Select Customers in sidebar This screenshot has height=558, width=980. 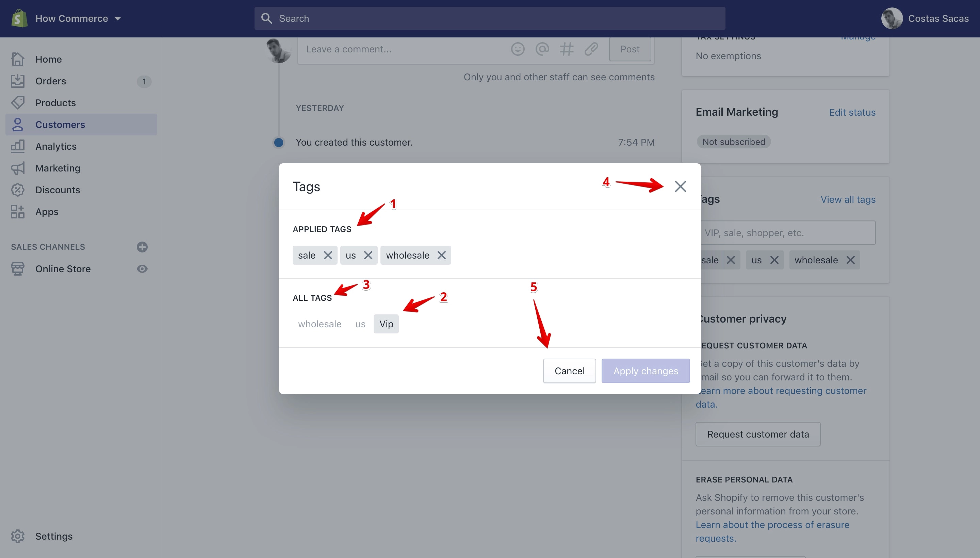click(81, 125)
